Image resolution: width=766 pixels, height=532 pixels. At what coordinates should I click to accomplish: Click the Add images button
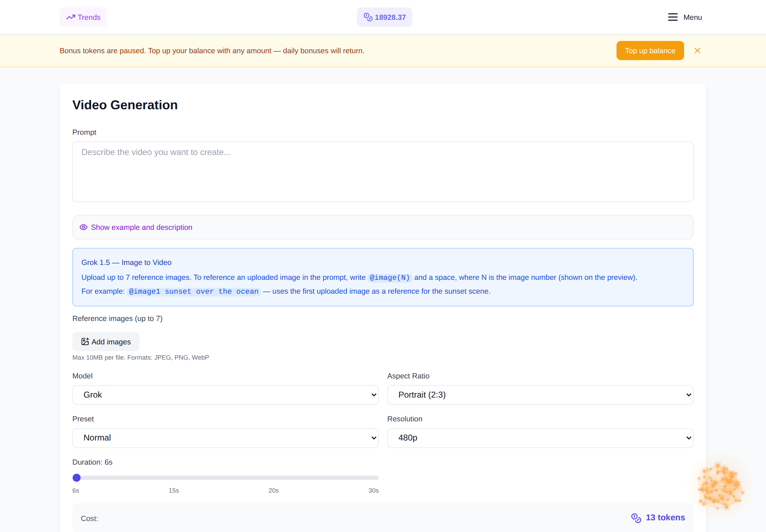[106, 342]
